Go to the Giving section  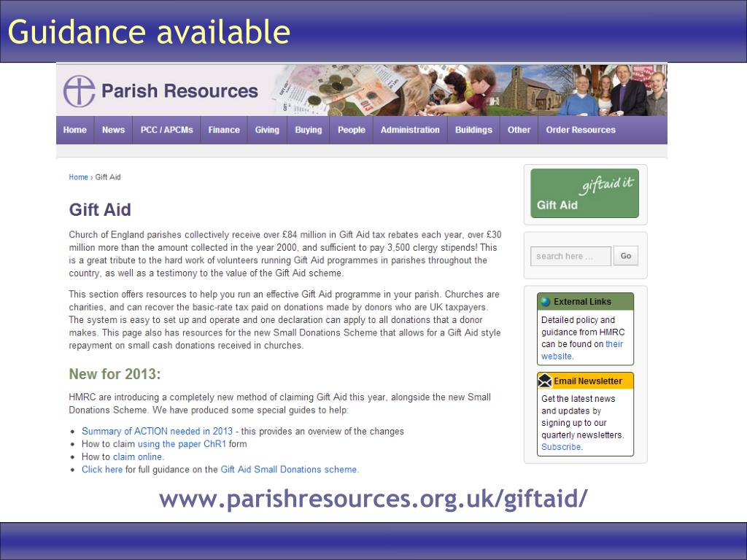tap(267, 130)
